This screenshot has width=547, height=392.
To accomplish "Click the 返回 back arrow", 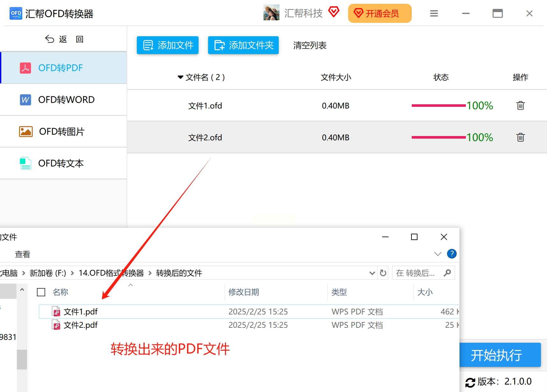I will pyautogui.click(x=50, y=39).
